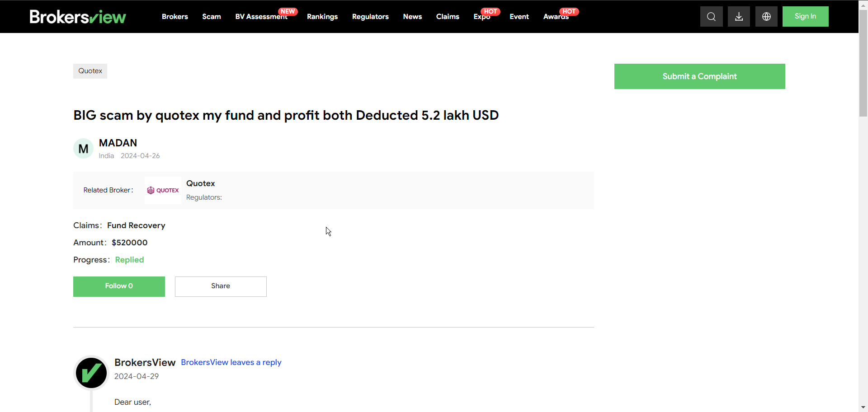868x412 pixels.
Task: Click the Sign In button
Action: coord(805,16)
